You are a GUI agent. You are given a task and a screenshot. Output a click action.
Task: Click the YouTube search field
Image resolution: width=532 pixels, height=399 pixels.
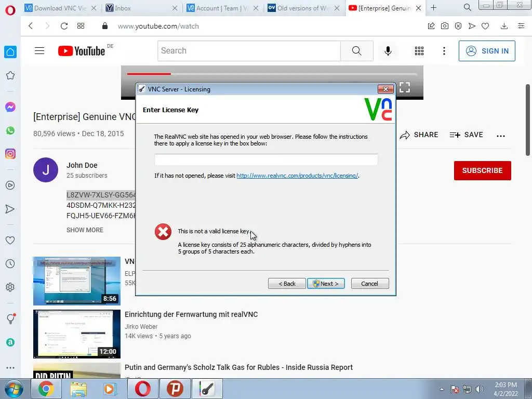[249, 51]
